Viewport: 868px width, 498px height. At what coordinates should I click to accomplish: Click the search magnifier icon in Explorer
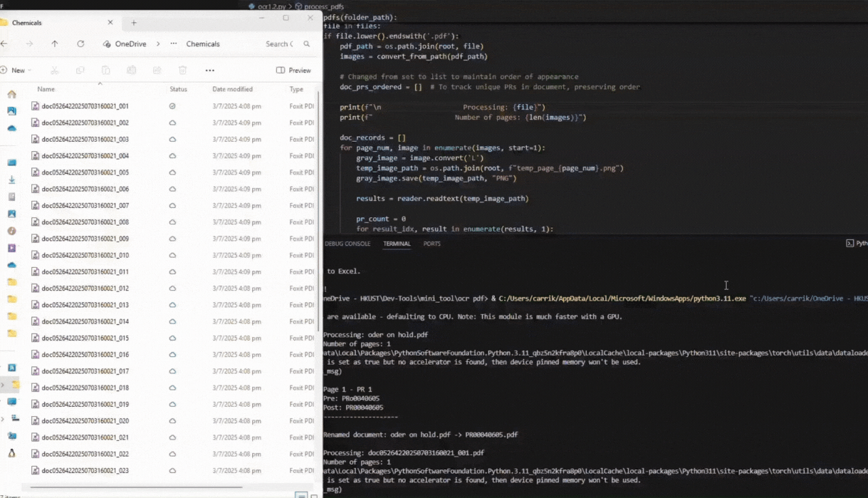pyautogui.click(x=307, y=43)
